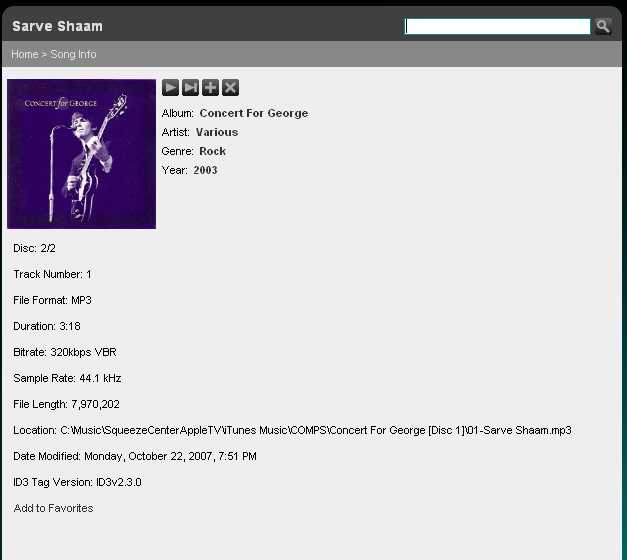Select the Song Info breadcrumb item
The image size is (627, 560).
tap(73, 54)
